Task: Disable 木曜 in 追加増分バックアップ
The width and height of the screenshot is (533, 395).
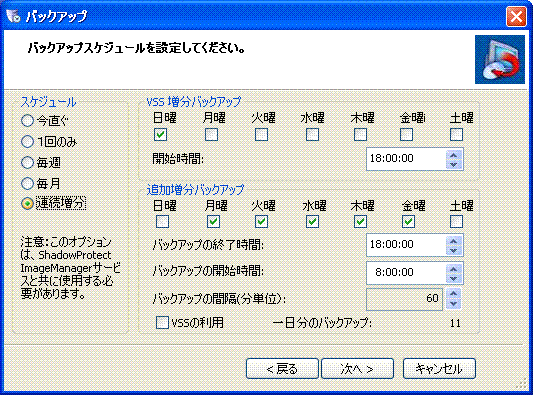Action: coord(360,222)
